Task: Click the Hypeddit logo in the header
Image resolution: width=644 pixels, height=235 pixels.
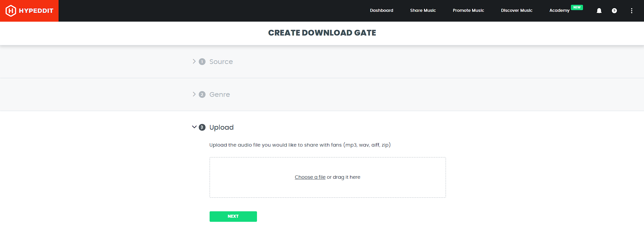Action: 29,11
